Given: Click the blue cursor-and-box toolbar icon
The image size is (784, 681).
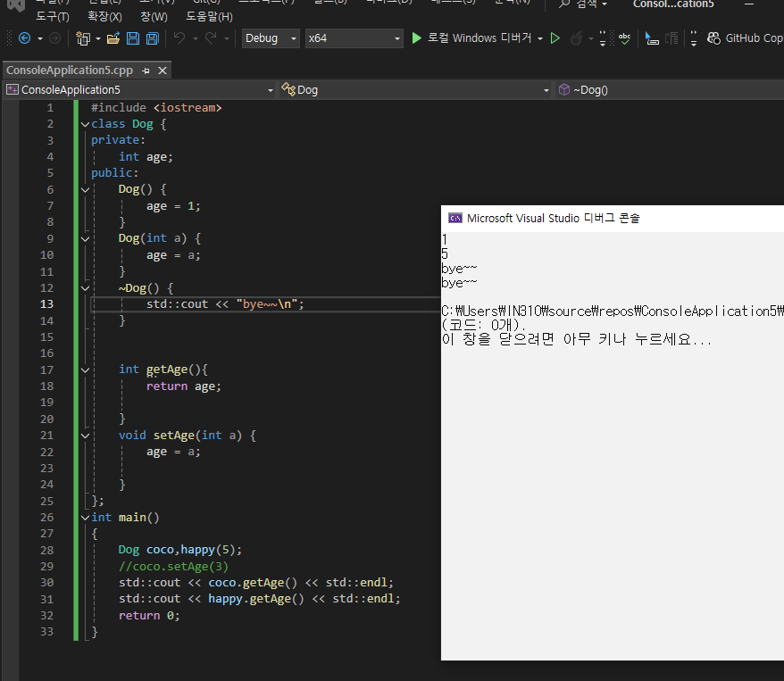Looking at the screenshot, I should pyautogui.click(x=652, y=38).
